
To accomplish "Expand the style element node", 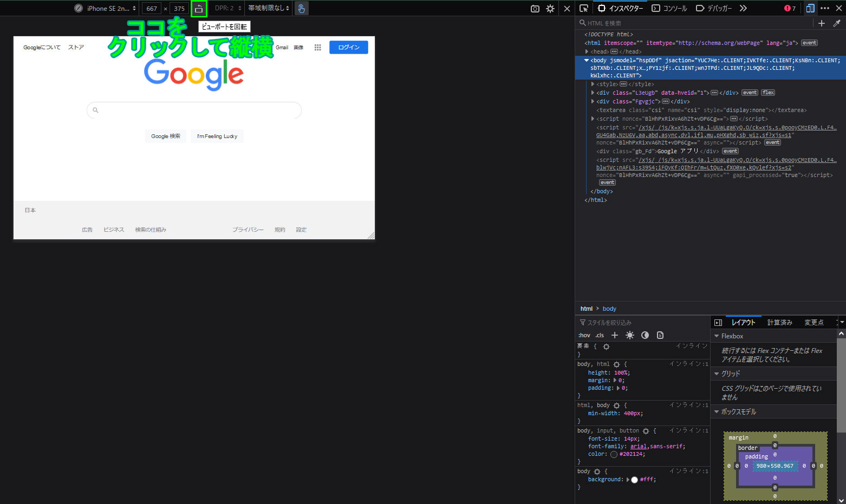I will click(593, 84).
